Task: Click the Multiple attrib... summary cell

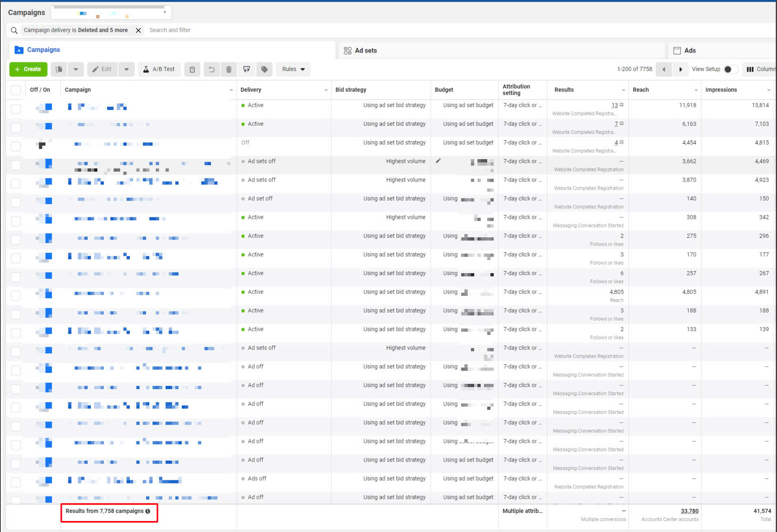Action: (522, 511)
